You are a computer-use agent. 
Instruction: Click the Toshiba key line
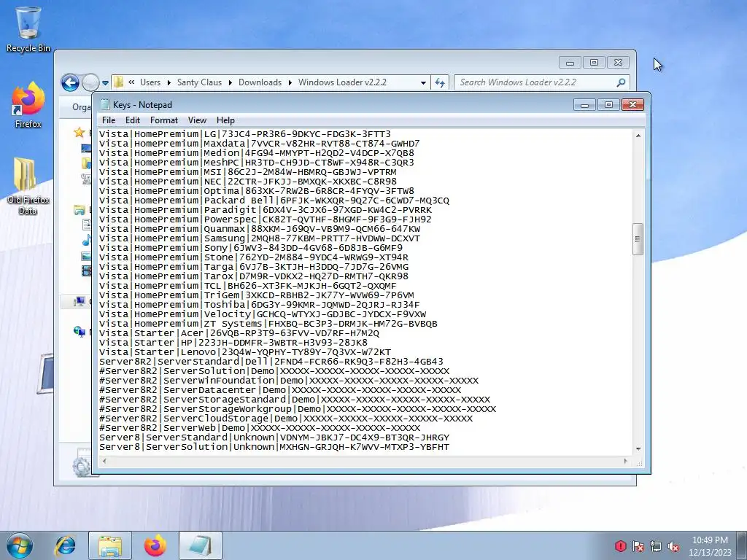(x=260, y=305)
